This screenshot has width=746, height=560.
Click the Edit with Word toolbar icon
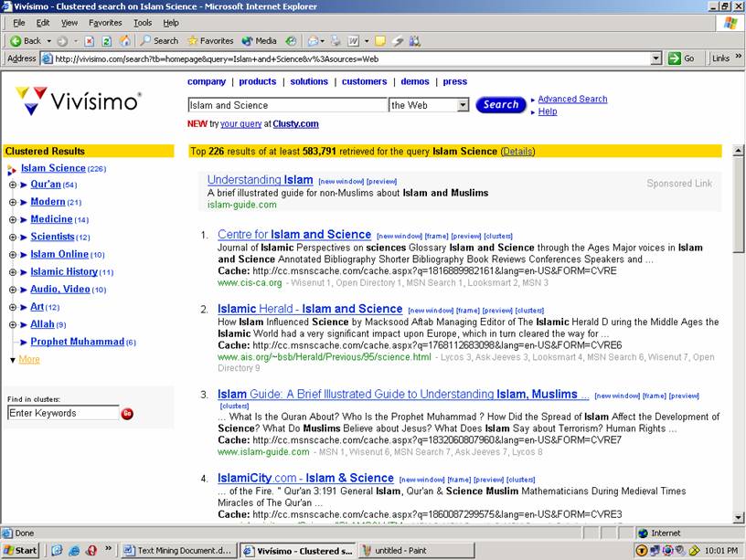[x=354, y=41]
